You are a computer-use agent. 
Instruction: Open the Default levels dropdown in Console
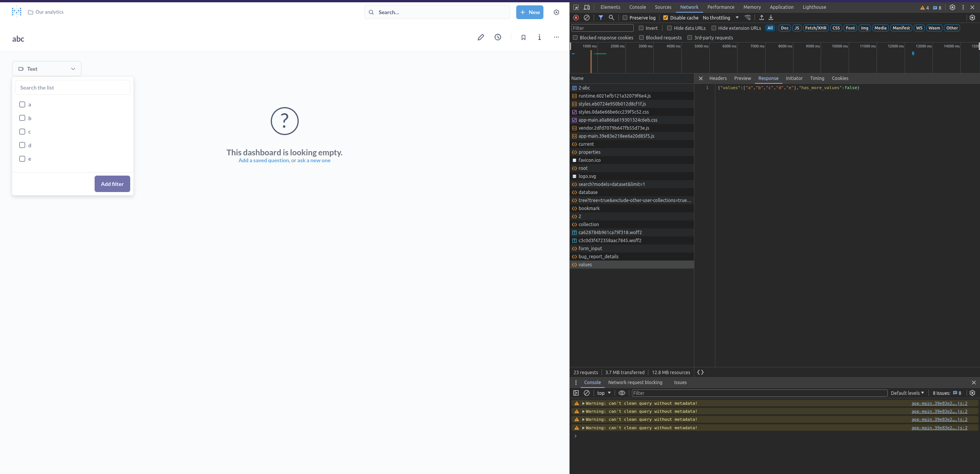tap(907, 393)
